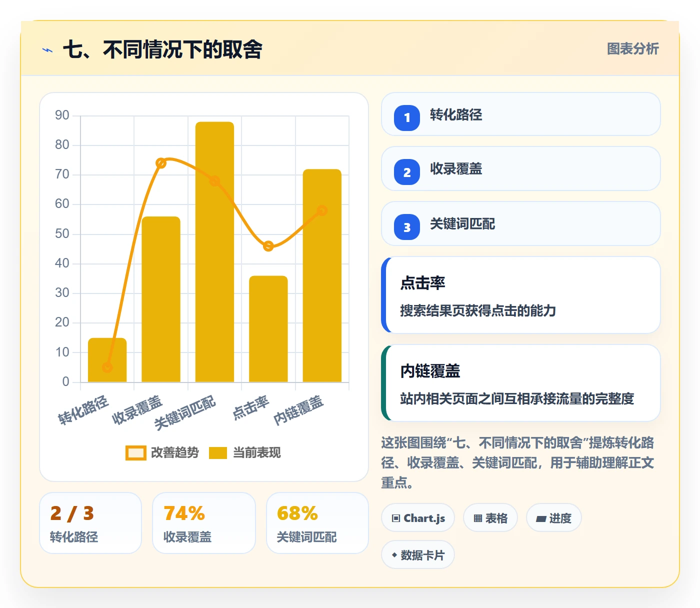Viewport: 700px width, 608px height.
Task: Click description 站内相关页面之间互相承接流量的完整度
Action: tap(517, 399)
